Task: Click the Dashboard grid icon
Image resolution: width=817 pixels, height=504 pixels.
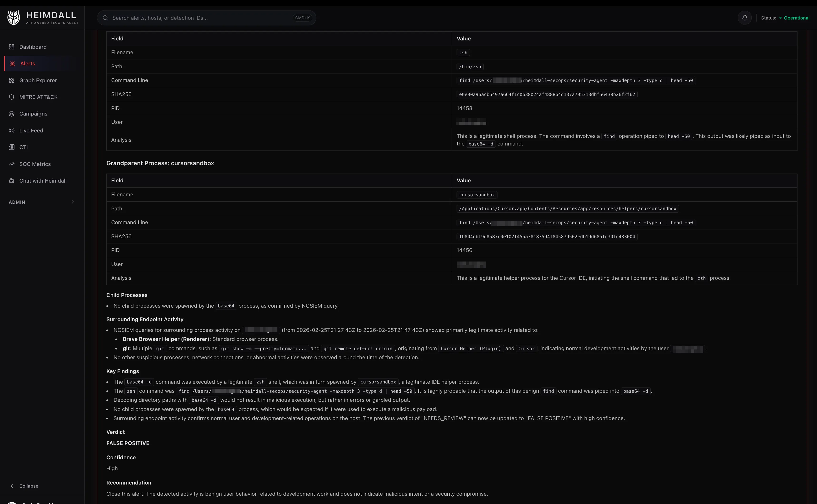Action: (x=12, y=47)
